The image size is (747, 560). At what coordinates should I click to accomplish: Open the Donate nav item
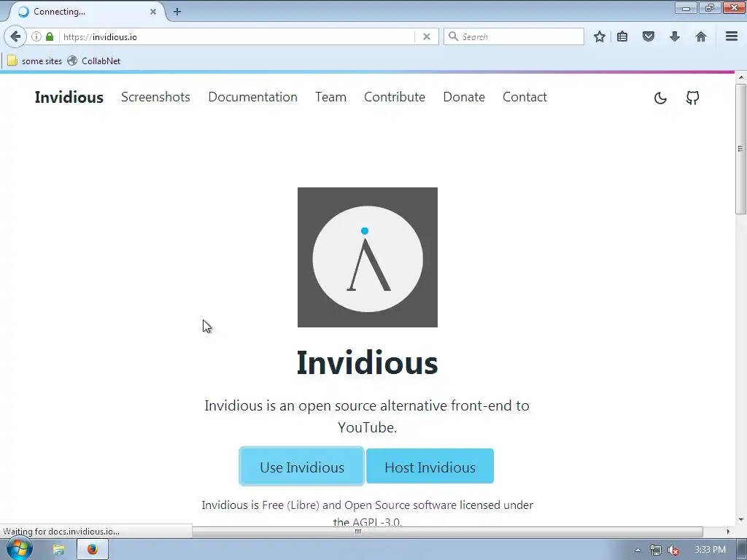coord(464,97)
